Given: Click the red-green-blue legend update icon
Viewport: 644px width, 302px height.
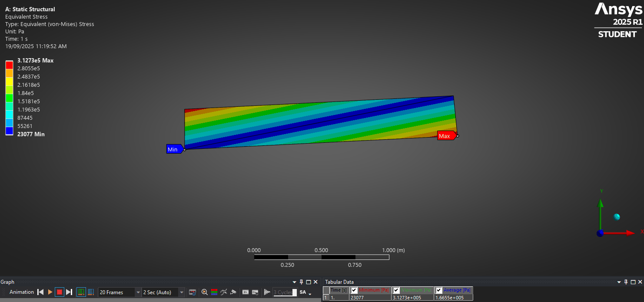Looking at the screenshot, I should 214,292.
